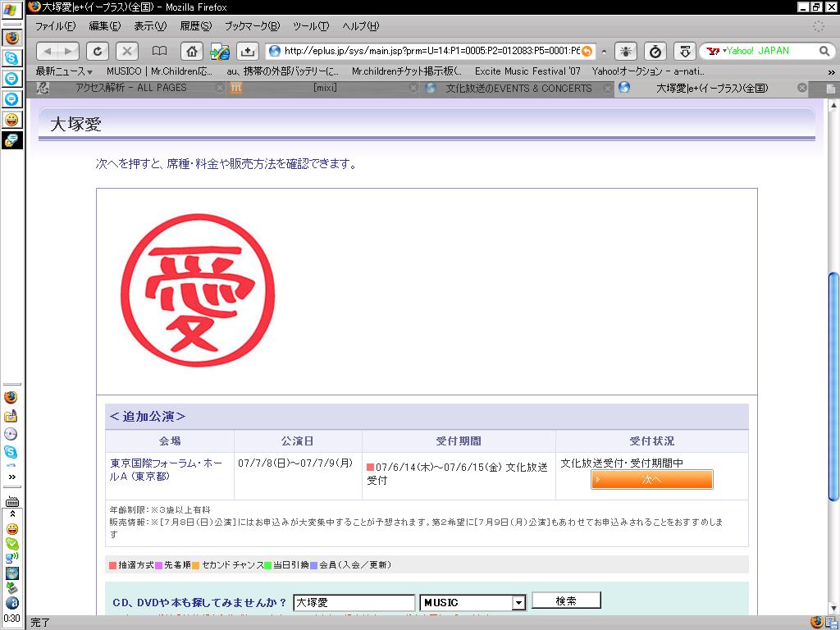Switch to the [mixi] tab

tap(325, 88)
